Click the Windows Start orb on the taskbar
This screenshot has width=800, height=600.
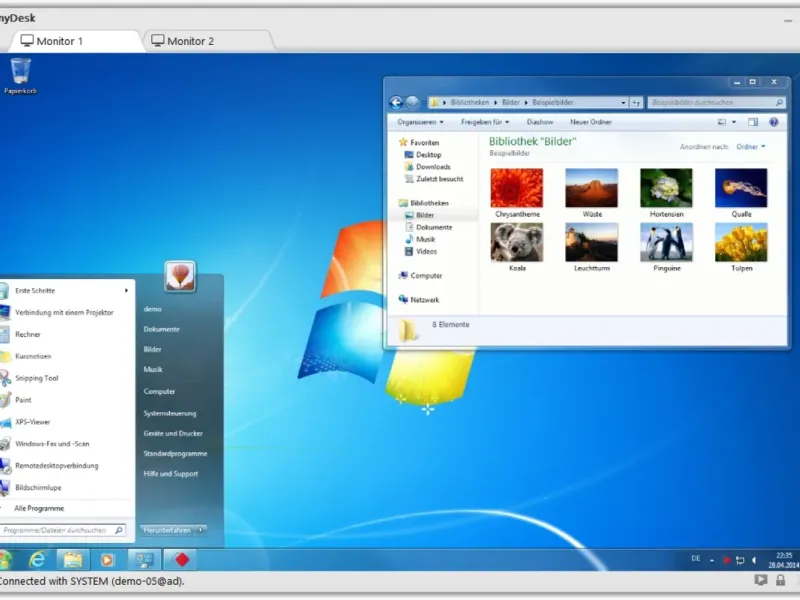tap(5, 560)
